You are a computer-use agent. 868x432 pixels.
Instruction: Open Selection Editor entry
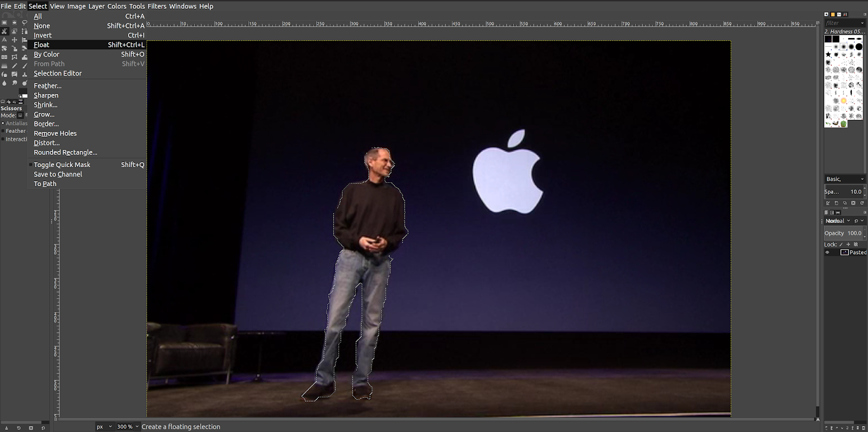pos(87,73)
